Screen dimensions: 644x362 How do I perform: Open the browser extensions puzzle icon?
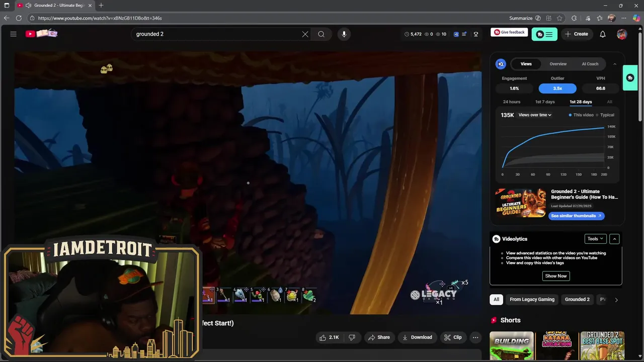(x=574, y=18)
